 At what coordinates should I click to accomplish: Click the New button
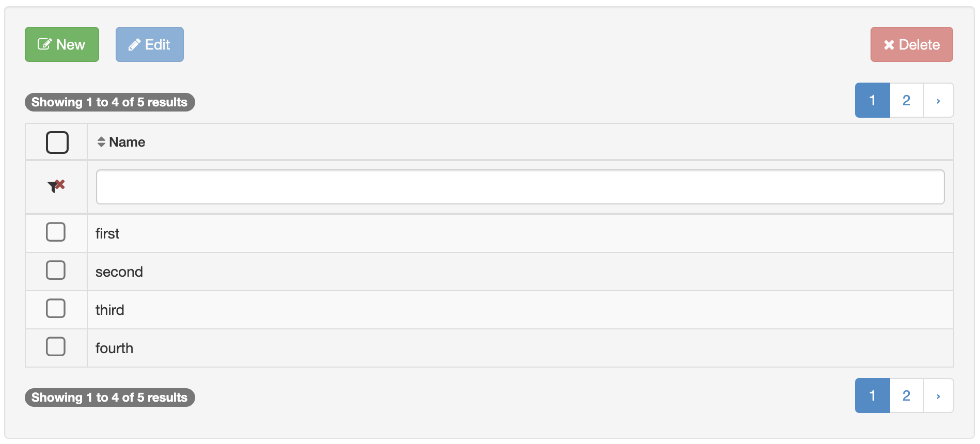point(62,44)
